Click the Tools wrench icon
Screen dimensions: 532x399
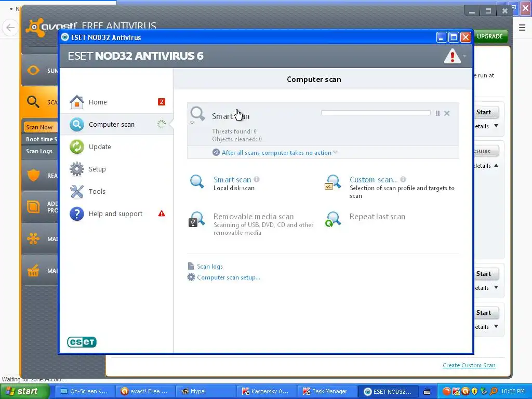[77, 191]
